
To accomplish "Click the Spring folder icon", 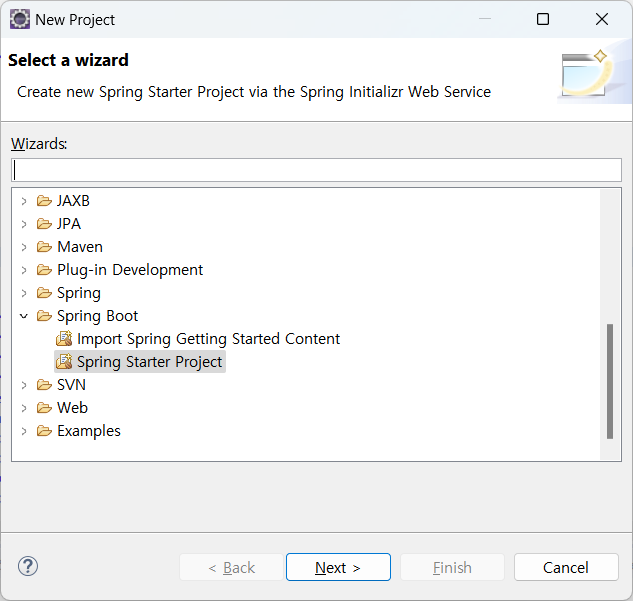I will click(44, 293).
